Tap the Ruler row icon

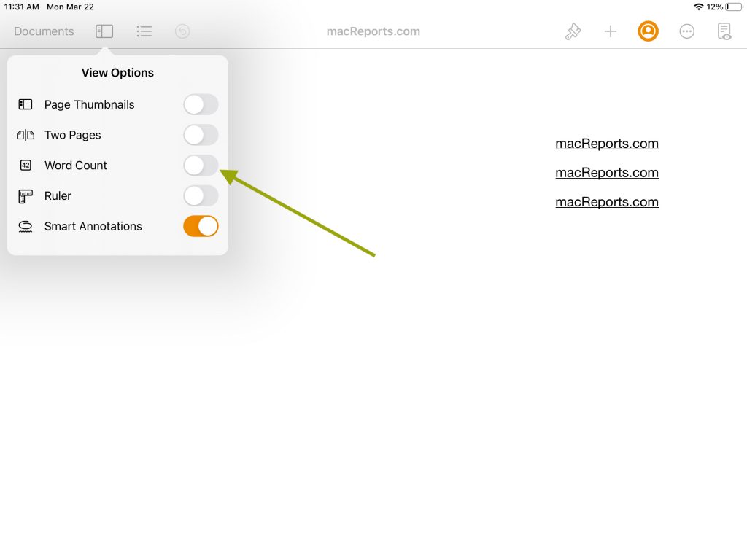click(26, 196)
